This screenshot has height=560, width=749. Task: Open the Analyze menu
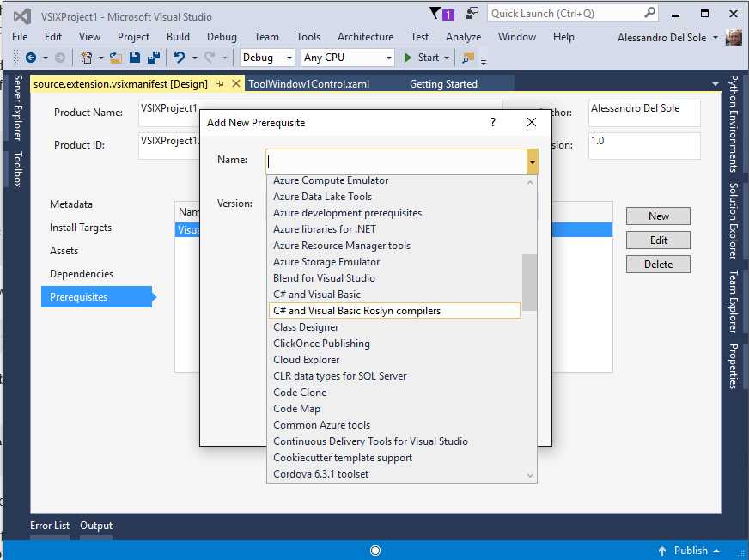click(x=463, y=37)
